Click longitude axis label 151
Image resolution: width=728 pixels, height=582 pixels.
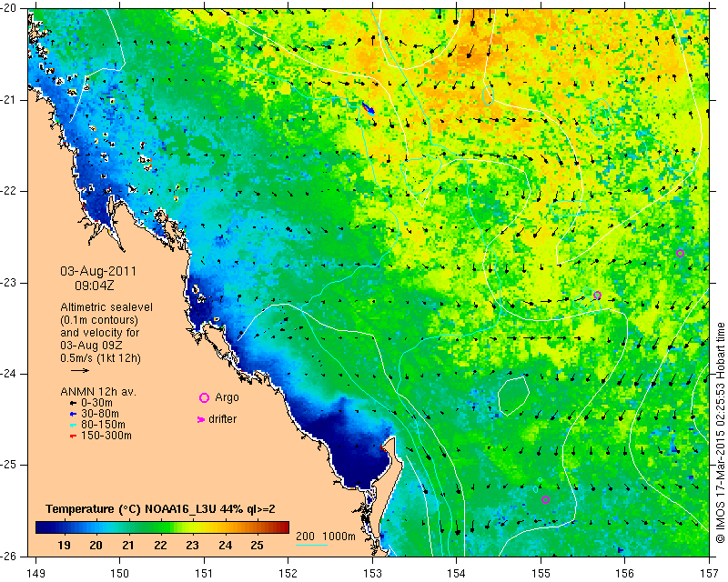(x=204, y=574)
